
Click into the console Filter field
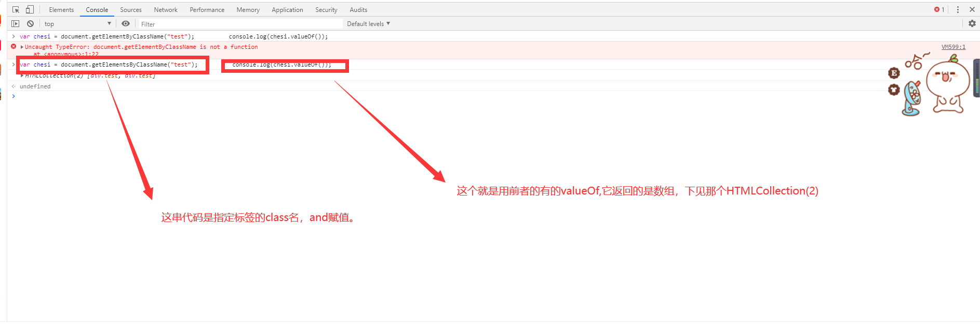tap(240, 24)
